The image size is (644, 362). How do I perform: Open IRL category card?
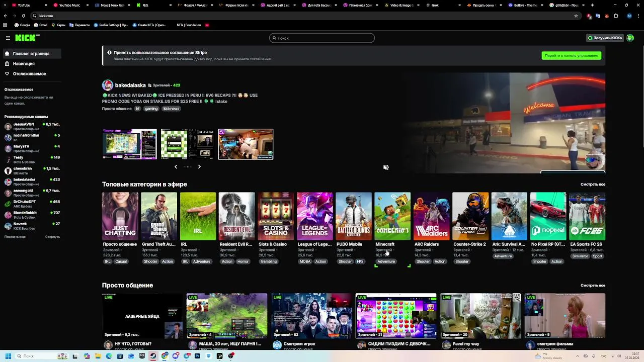pos(198,216)
